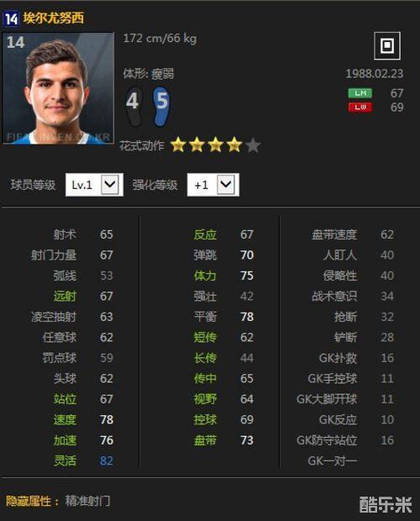Click the 速度 attribute label
The height and width of the screenshot is (521, 420).
point(65,419)
